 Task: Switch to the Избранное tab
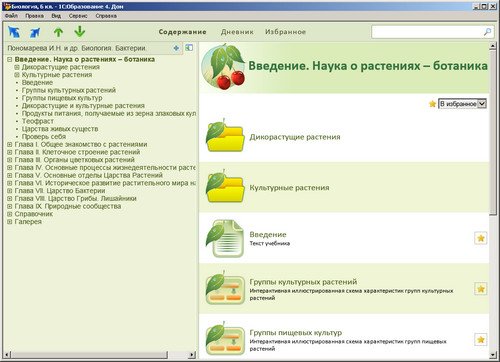[285, 32]
